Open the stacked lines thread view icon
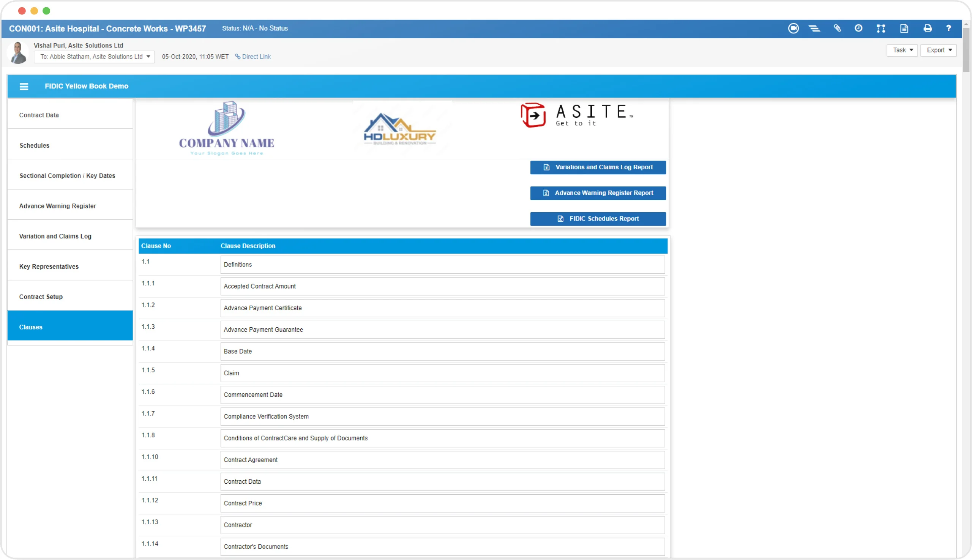The image size is (972, 560). pyautogui.click(x=814, y=28)
